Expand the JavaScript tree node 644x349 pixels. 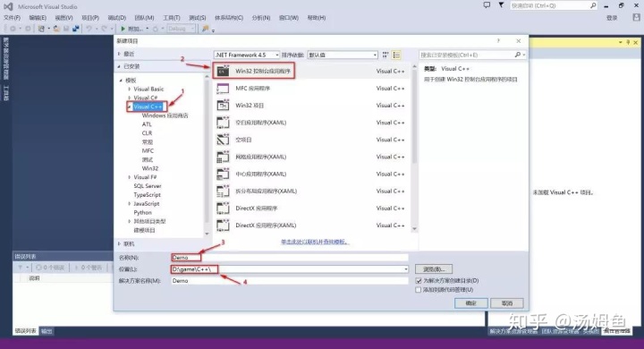pyautogui.click(x=130, y=203)
